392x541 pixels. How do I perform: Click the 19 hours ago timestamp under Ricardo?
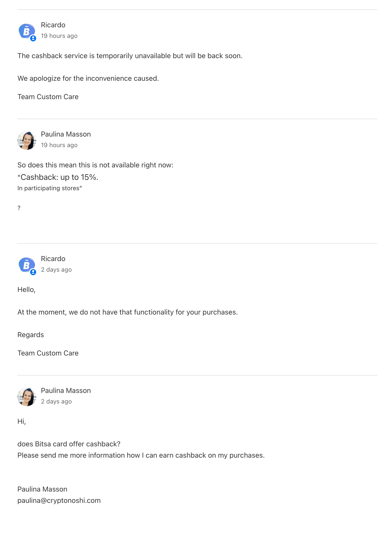click(59, 36)
